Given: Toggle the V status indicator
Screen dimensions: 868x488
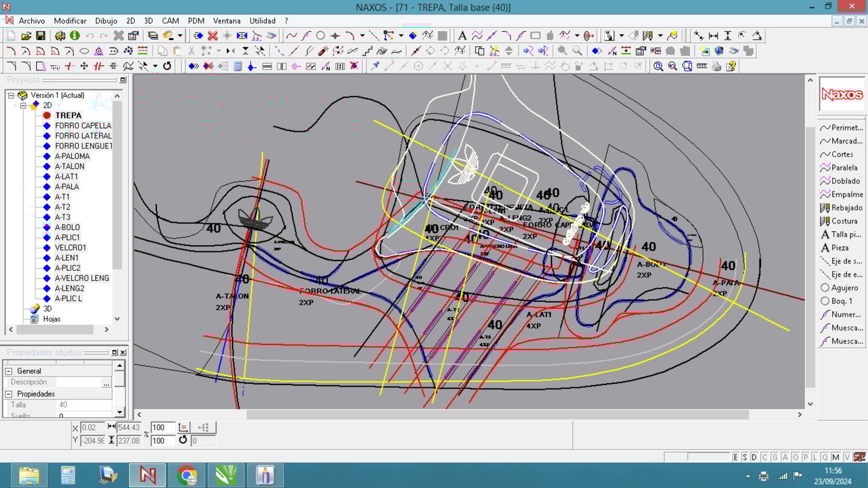Looking at the screenshot, I should tap(847, 457).
